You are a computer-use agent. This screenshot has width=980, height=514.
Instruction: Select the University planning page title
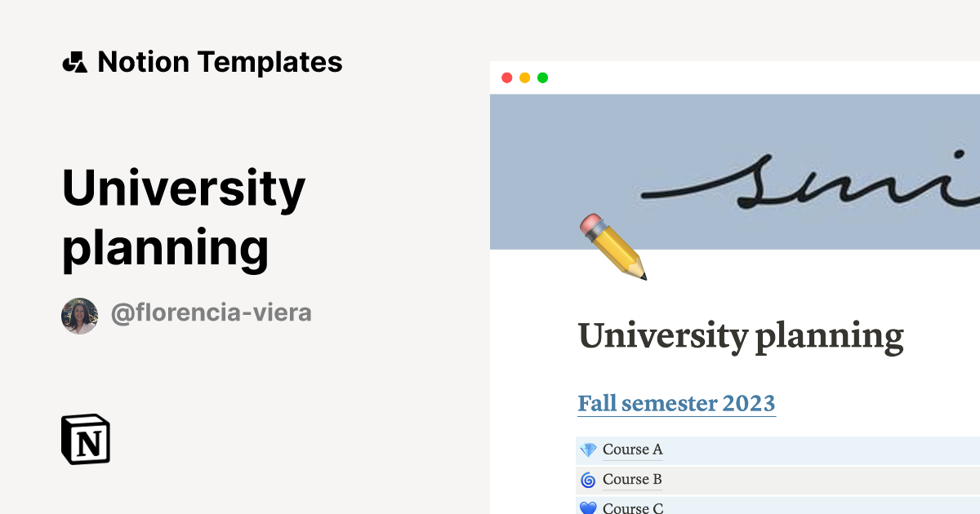point(741,335)
